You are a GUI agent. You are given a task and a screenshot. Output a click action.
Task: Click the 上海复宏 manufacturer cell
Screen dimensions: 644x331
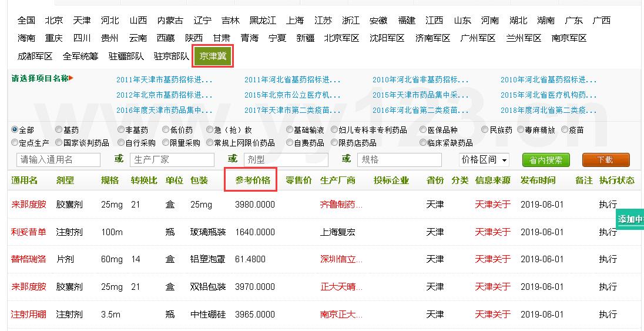pyautogui.click(x=338, y=232)
